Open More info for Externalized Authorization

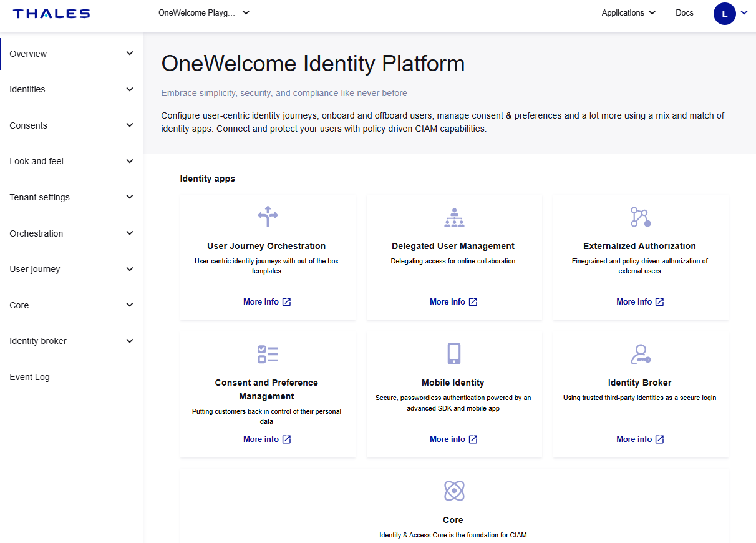640,302
